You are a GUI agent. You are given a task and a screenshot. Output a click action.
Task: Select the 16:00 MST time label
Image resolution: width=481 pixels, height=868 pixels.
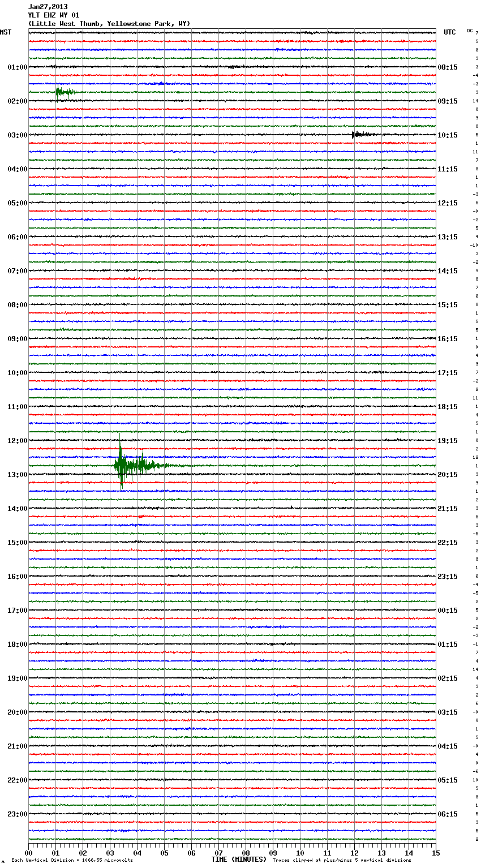(17, 577)
